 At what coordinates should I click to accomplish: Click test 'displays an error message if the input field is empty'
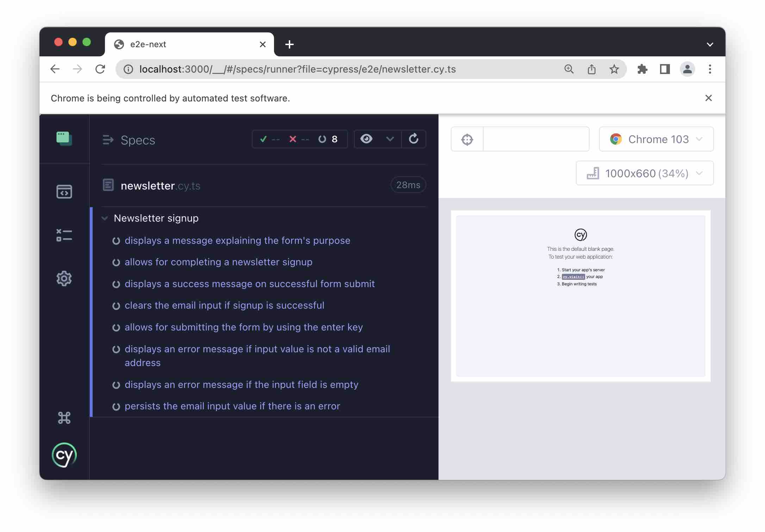241,384
